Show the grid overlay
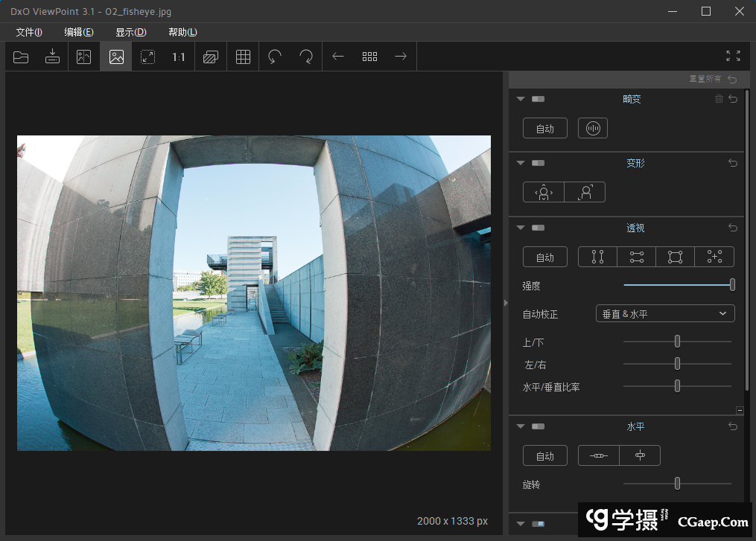 click(243, 57)
